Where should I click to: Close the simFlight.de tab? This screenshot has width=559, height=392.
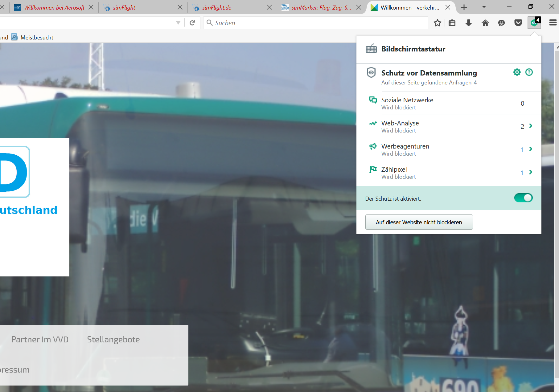pos(269,7)
